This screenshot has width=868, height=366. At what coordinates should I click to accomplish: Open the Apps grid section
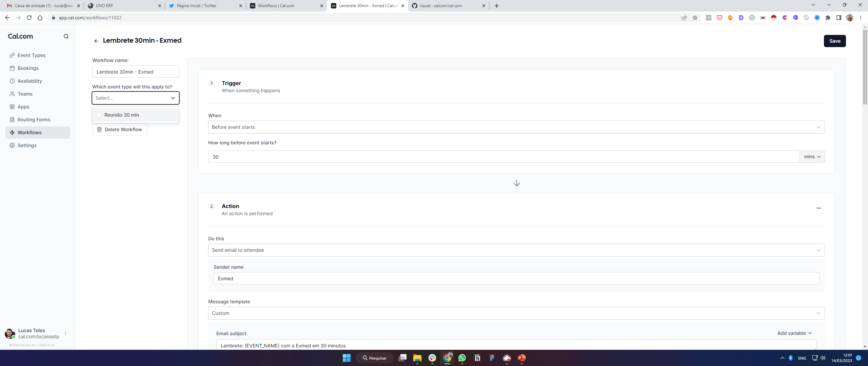[23, 107]
